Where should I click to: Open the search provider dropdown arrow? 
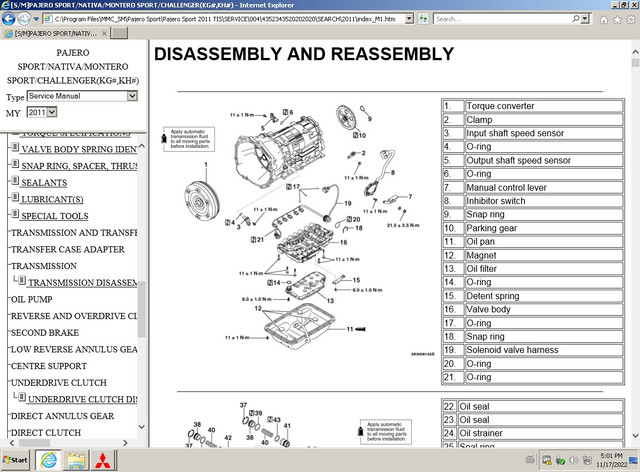(x=585, y=19)
